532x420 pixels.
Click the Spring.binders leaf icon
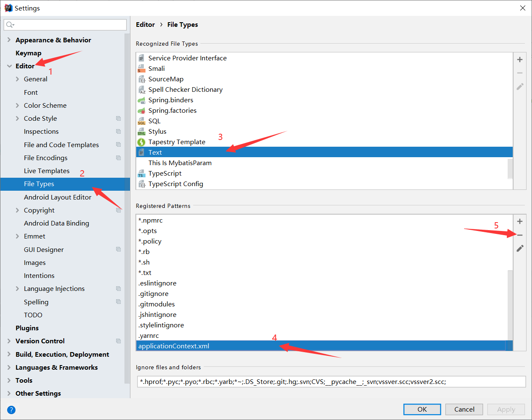142,100
